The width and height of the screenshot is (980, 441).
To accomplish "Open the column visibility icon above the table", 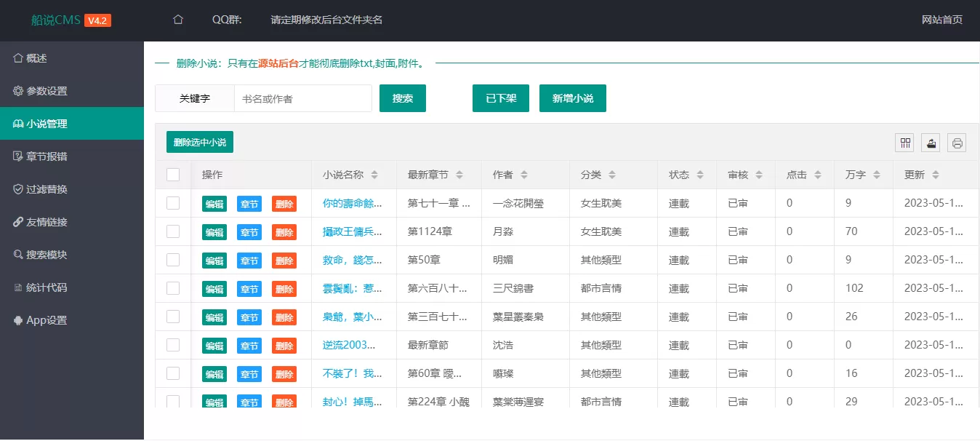I will point(904,143).
